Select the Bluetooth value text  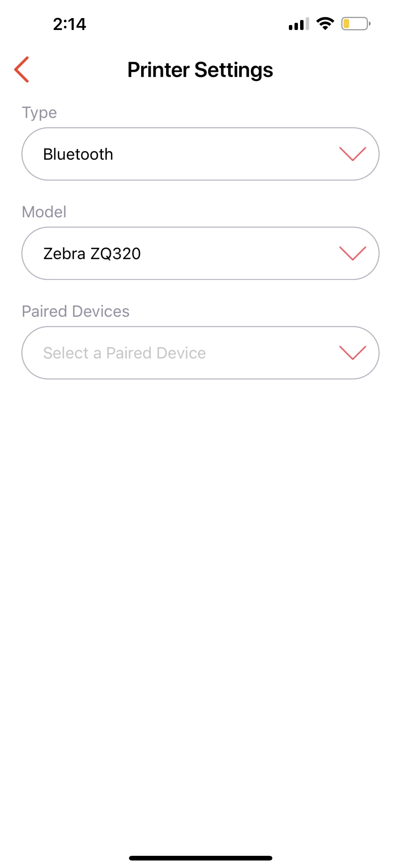(x=78, y=154)
